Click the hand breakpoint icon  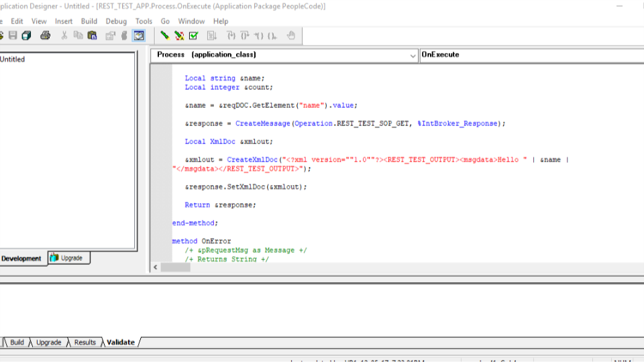coord(291,36)
